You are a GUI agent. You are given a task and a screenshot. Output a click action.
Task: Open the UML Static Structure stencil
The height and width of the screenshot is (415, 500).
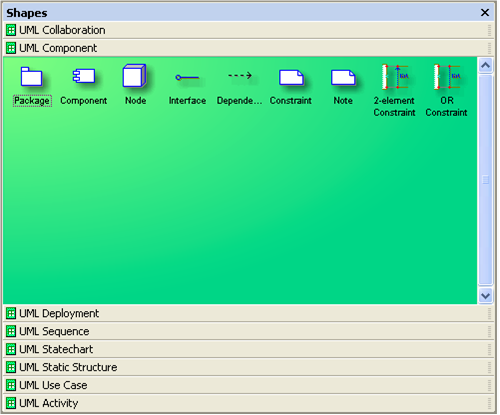coord(68,367)
